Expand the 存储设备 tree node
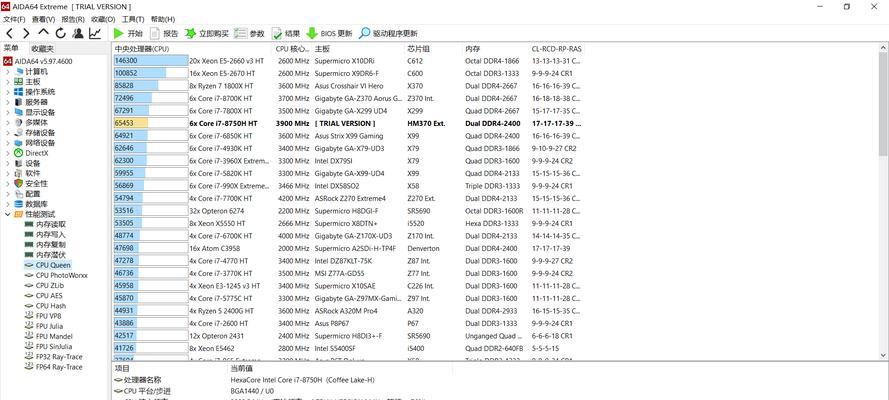889x400 pixels. tap(7, 133)
